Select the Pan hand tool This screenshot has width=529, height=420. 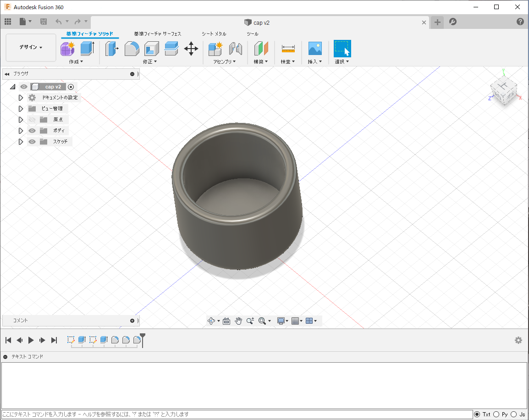238,321
